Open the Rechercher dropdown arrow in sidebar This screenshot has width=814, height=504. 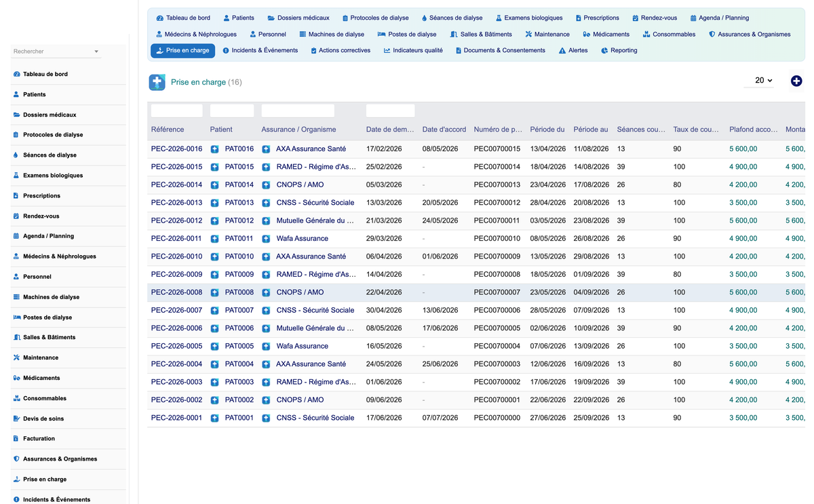click(96, 52)
